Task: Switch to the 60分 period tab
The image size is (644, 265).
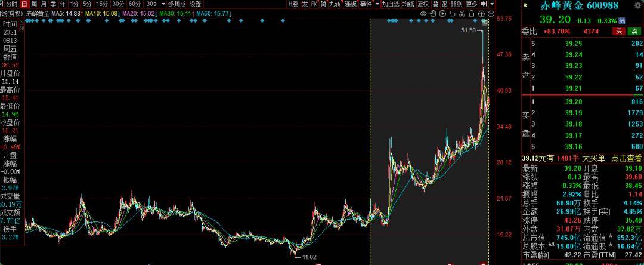Action: point(134,4)
